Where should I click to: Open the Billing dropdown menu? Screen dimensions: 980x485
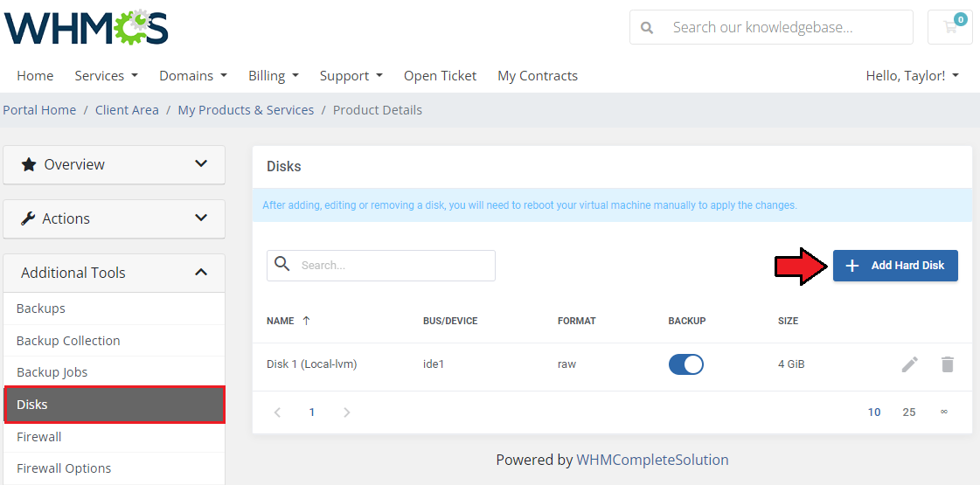[273, 76]
